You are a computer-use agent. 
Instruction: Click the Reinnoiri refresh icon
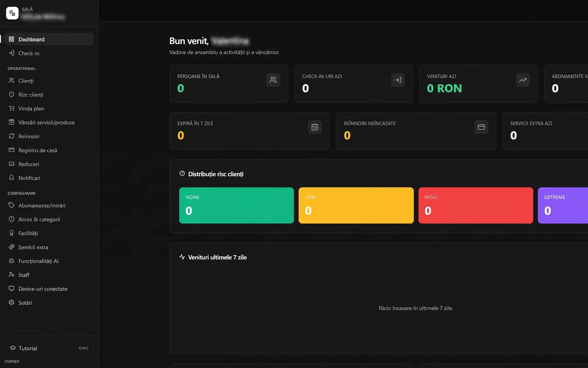click(x=11, y=136)
